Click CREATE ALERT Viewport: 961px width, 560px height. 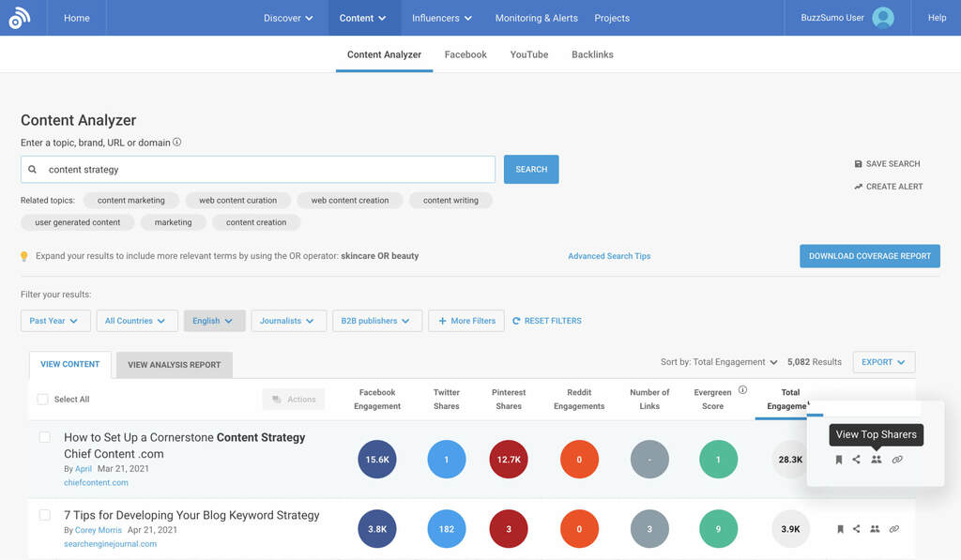(x=888, y=187)
